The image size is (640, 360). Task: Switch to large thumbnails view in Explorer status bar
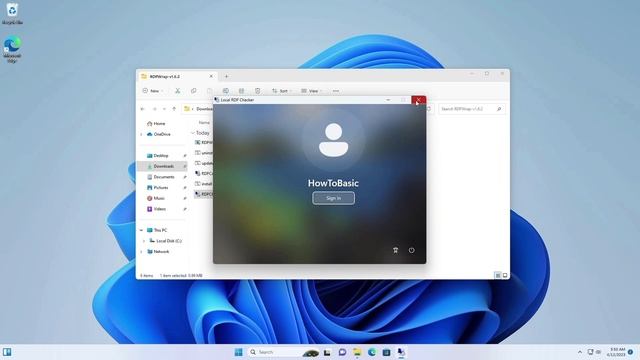(x=505, y=276)
